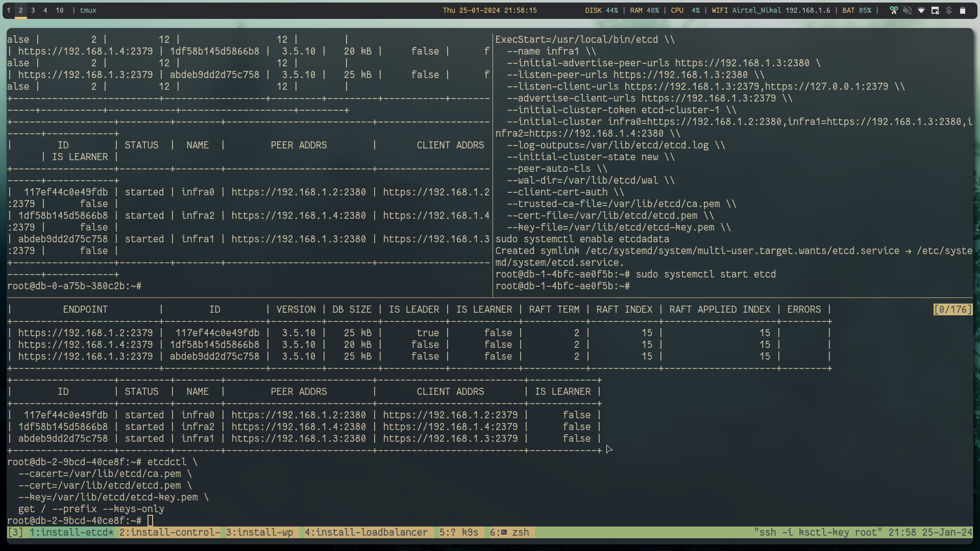Select tmux window 2:install-control-

point(169,532)
